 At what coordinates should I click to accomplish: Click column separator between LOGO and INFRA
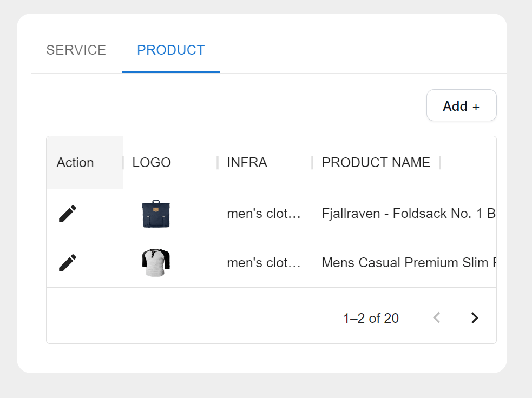[218, 163]
